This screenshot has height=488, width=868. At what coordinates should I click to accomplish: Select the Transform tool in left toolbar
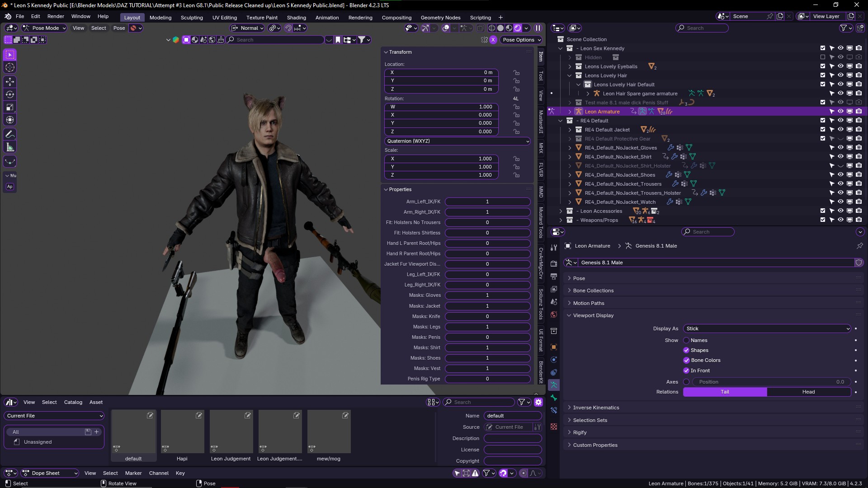[x=10, y=120]
